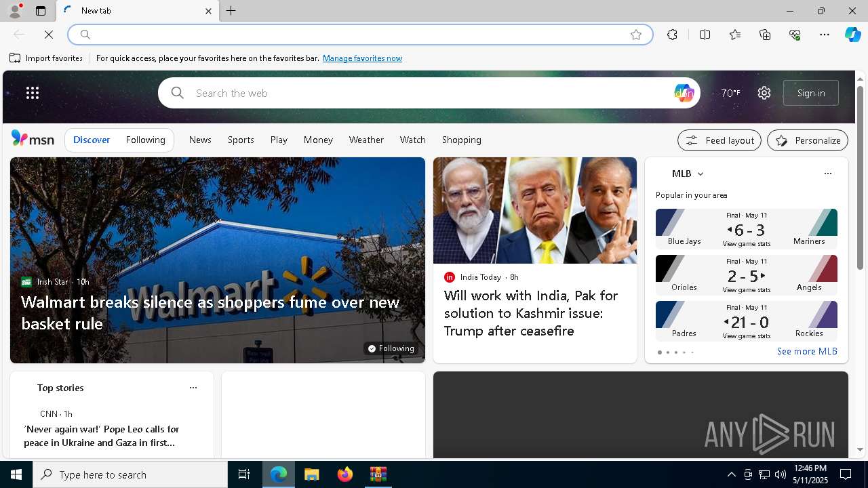Click the Personalize button
The height and width of the screenshot is (488, 868).
click(x=808, y=140)
